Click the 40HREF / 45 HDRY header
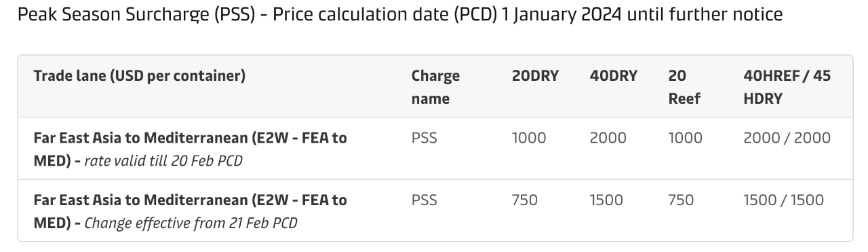Viewport: 868px width, 252px height. 787,87
